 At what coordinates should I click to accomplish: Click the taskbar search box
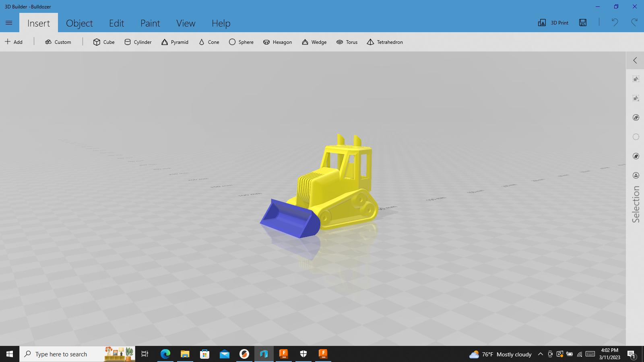pyautogui.click(x=77, y=354)
